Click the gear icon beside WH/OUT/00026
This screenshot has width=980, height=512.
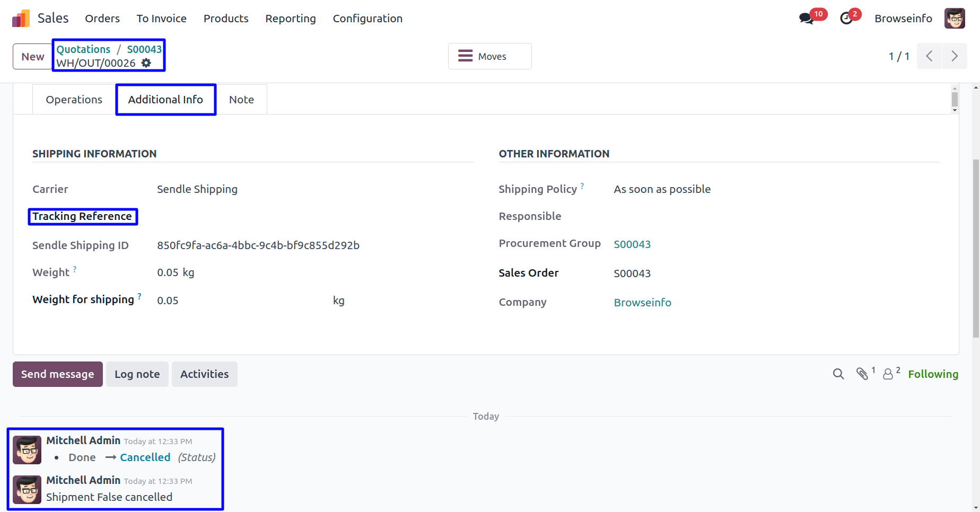[146, 63]
